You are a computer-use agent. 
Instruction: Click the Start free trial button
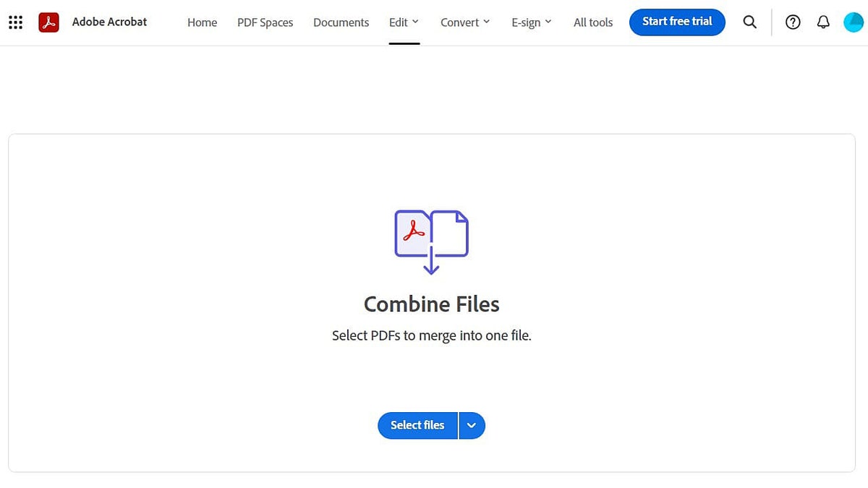point(677,22)
